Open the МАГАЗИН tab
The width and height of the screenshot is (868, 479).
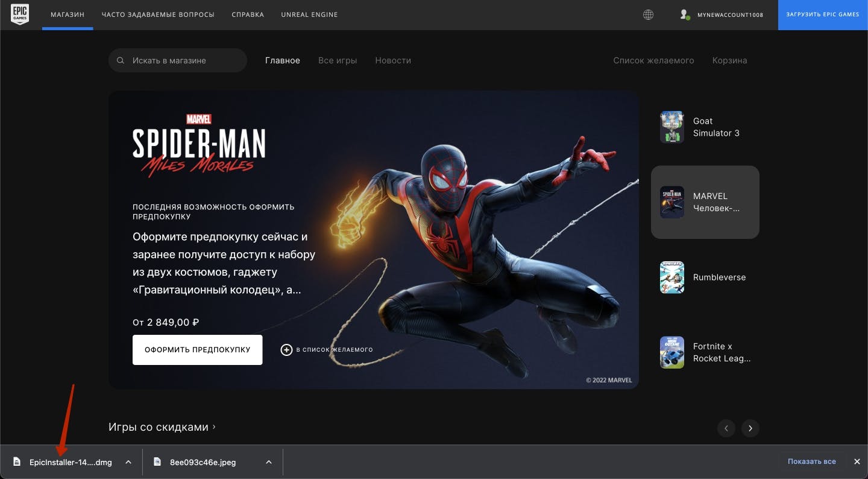pyautogui.click(x=68, y=14)
